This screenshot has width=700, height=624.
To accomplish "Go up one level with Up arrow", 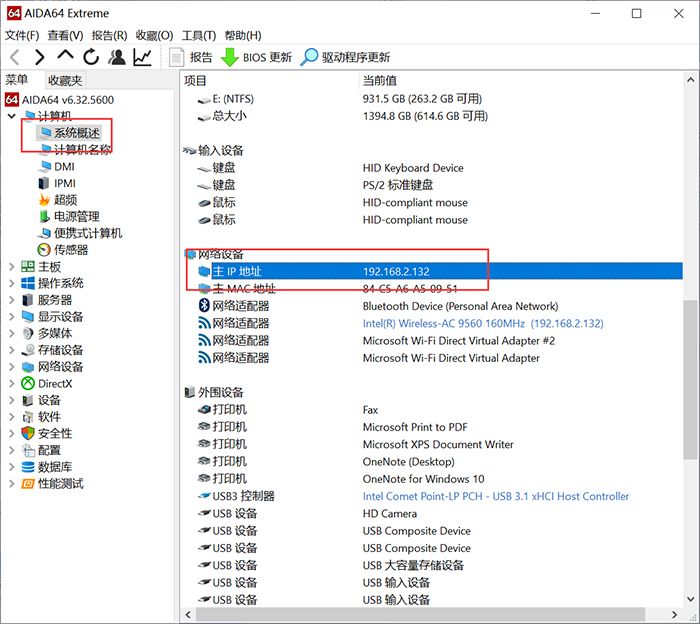I will (x=65, y=58).
